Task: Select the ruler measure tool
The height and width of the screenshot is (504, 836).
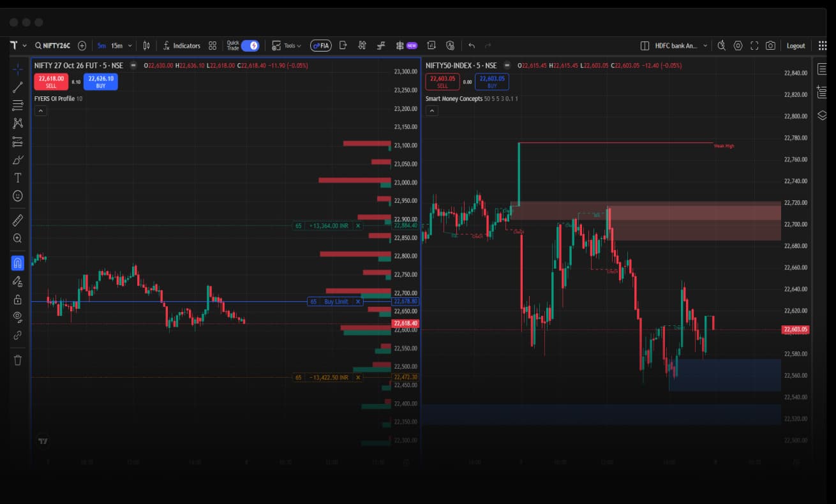Action: 18,220
